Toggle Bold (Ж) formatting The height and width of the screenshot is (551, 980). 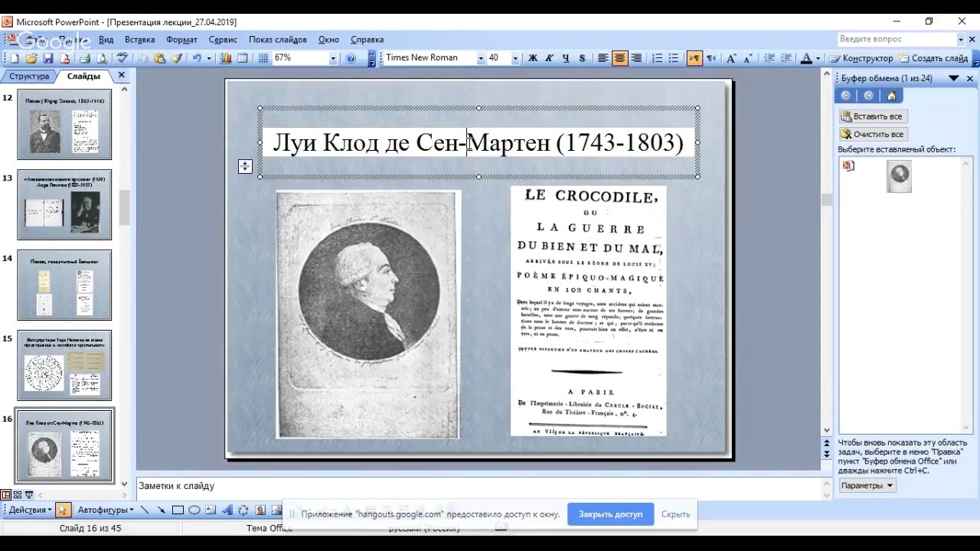(x=533, y=58)
